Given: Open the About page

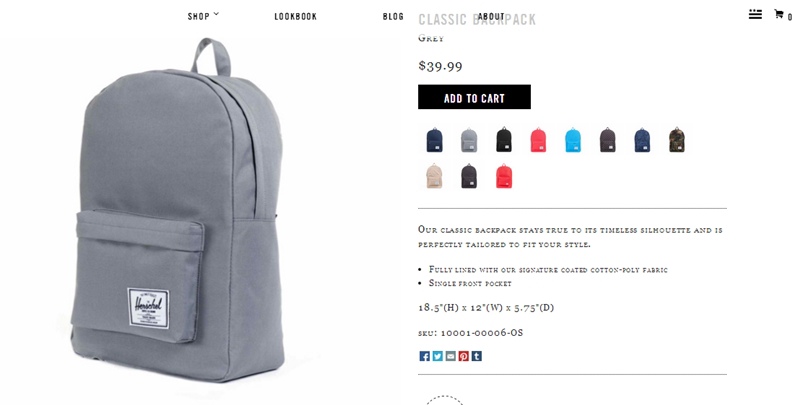Looking at the screenshot, I should [x=491, y=16].
